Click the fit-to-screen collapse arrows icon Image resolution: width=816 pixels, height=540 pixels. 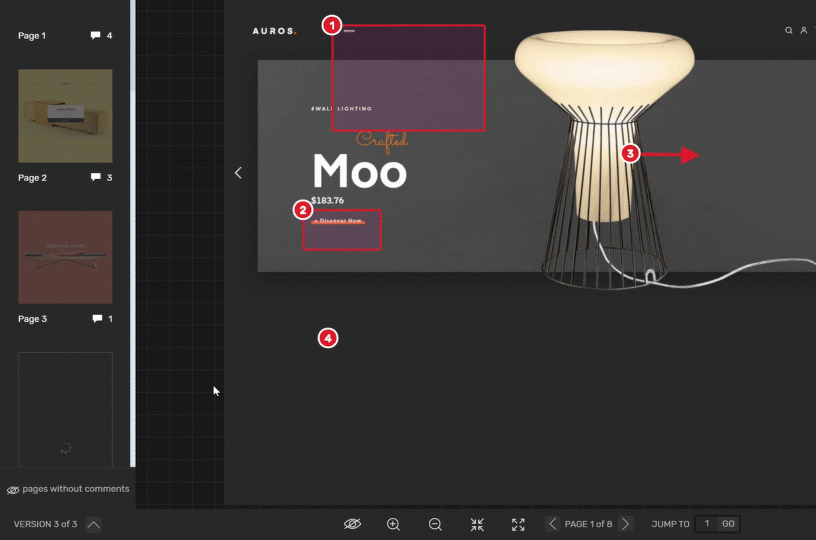pos(477,524)
